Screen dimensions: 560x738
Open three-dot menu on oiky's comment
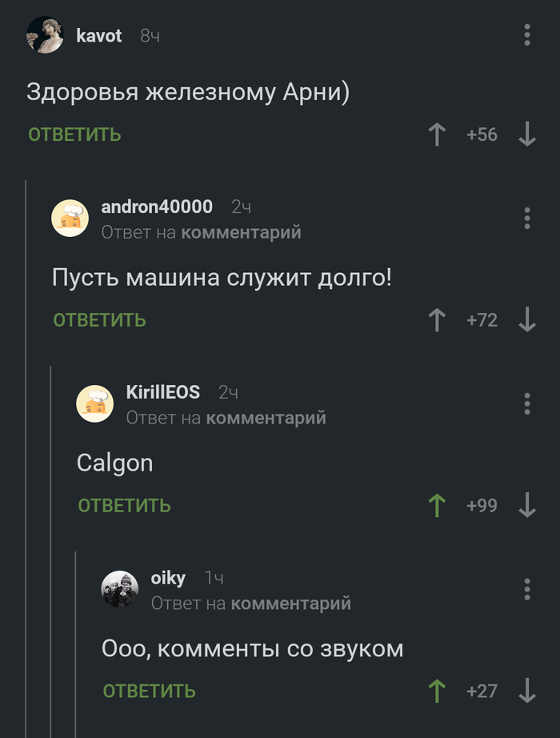[527, 589]
